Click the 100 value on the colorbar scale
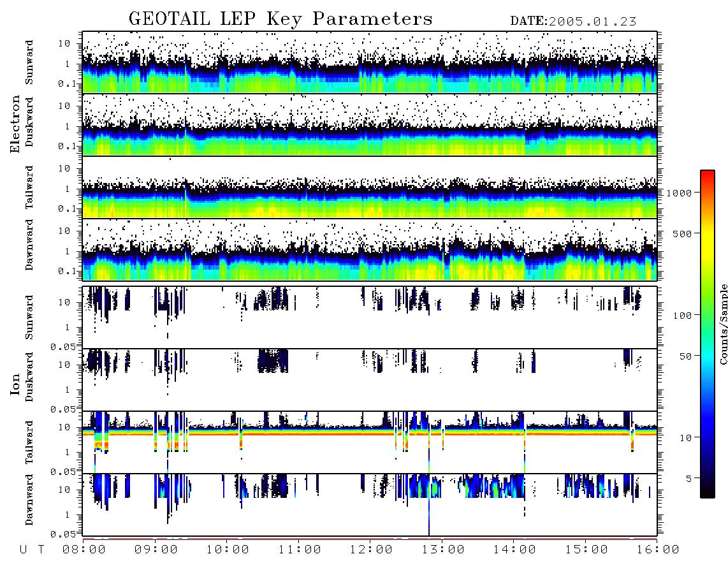The width and height of the screenshot is (728, 561). (x=682, y=316)
